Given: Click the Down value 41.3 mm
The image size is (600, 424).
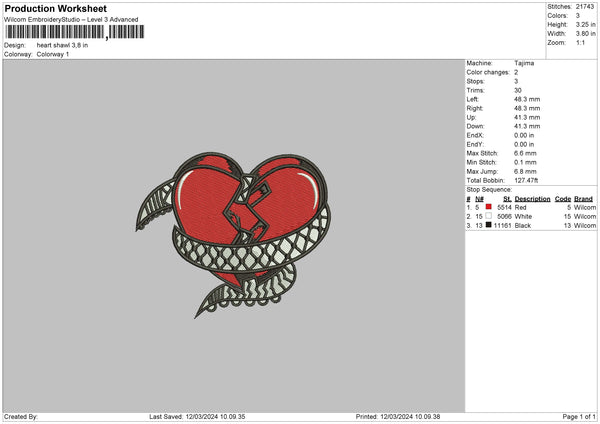Looking at the screenshot, I should click(527, 126).
